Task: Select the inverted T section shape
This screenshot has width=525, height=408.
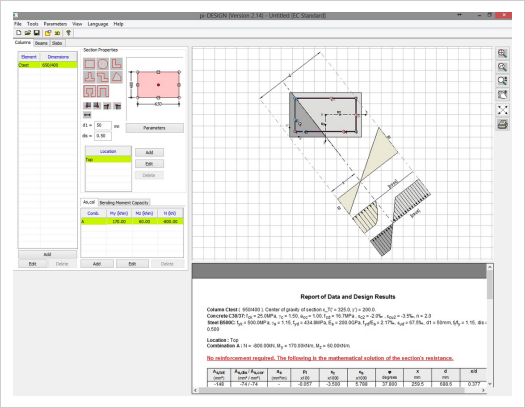Action: (x=89, y=77)
